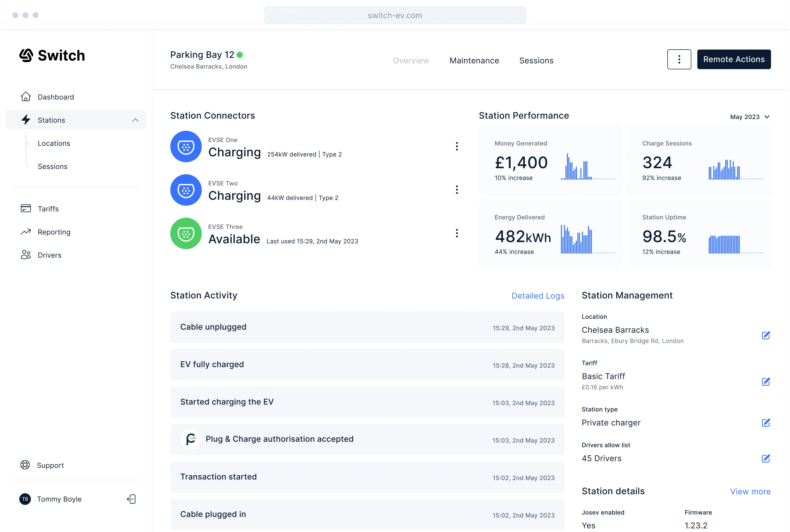Click the log out icon beside Tommy Boyle
The width and height of the screenshot is (790, 532).
click(x=131, y=499)
